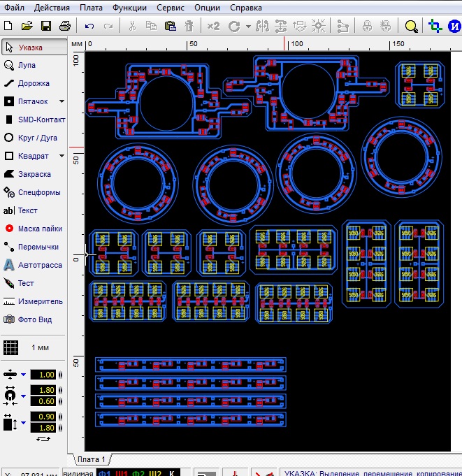Pick the SMD-Контакт tool
Image resolution: width=462 pixels, height=476 pixels.
(34, 120)
